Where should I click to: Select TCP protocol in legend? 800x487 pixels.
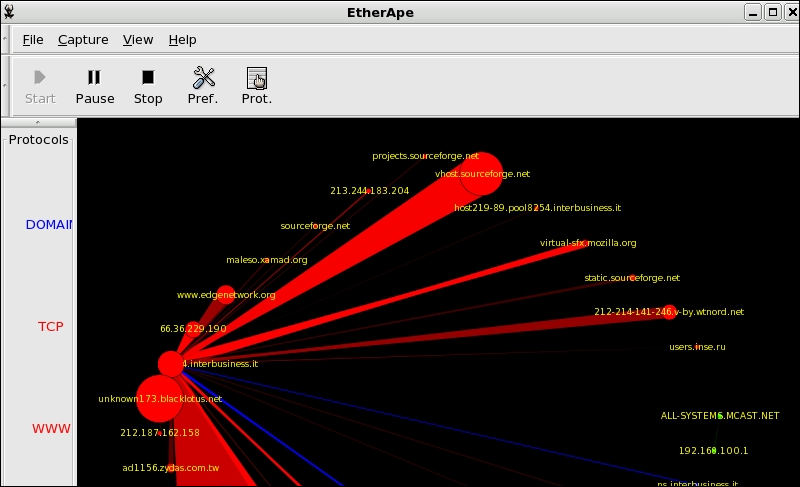tap(51, 327)
